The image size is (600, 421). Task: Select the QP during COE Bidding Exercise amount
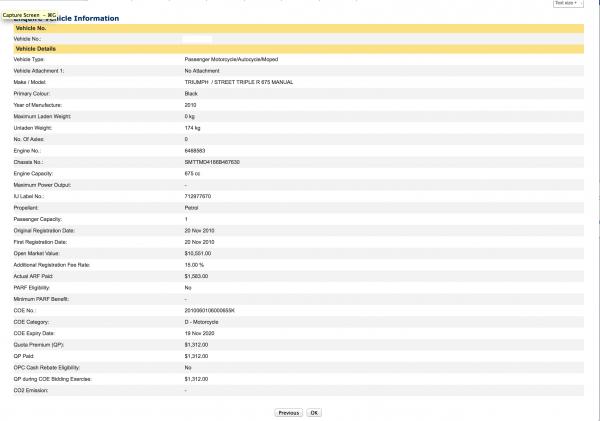tap(196, 379)
